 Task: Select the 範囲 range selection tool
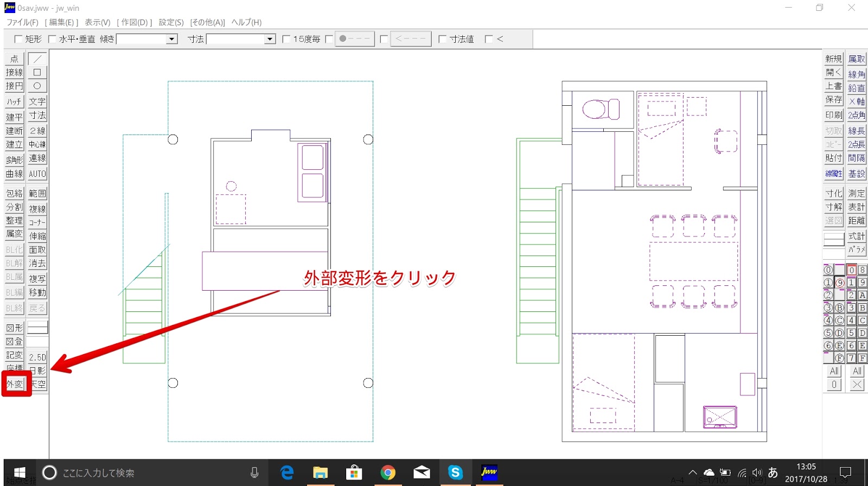(x=37, y=193)
